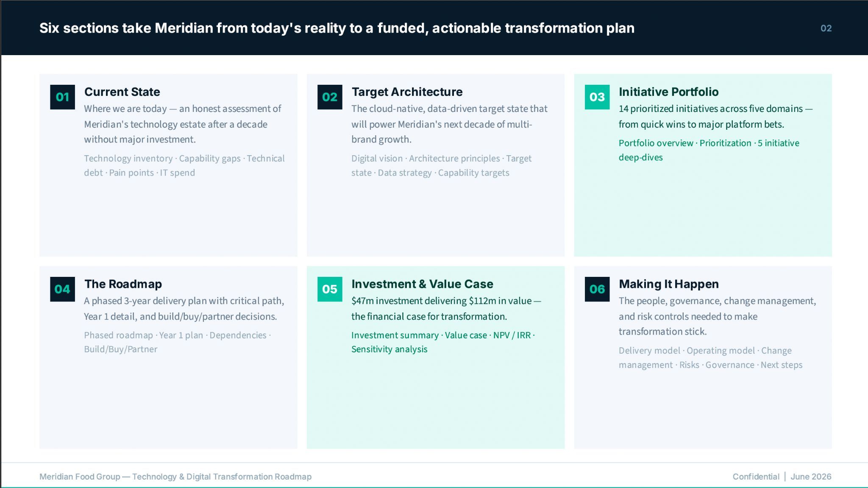Open the Investment & Value Case heading
The width and height of the screenshot is (868, 488).
pos(422,284)
